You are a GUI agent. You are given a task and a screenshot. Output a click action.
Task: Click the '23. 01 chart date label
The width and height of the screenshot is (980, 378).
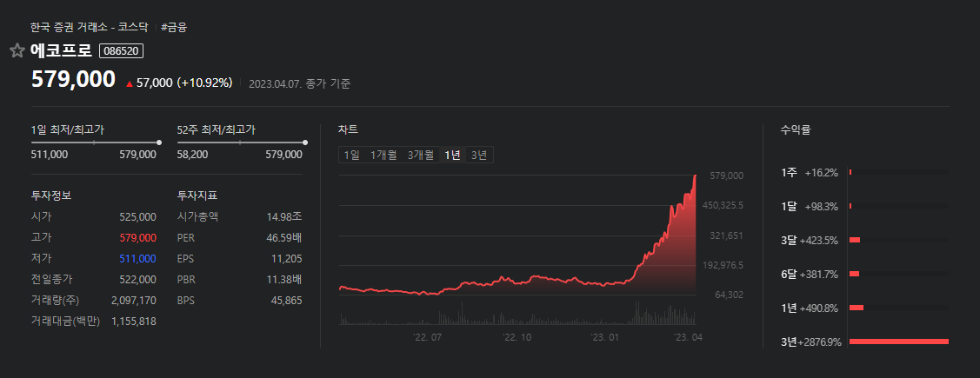[x=603, y=337]
